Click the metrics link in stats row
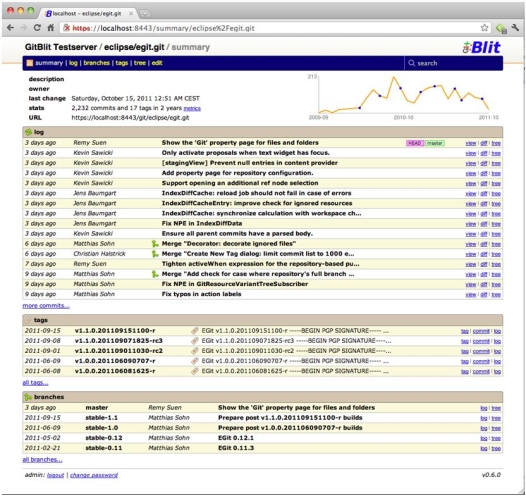Image resolution: width=526 pixels, height=496 pixels. click(x=192, y=108)
